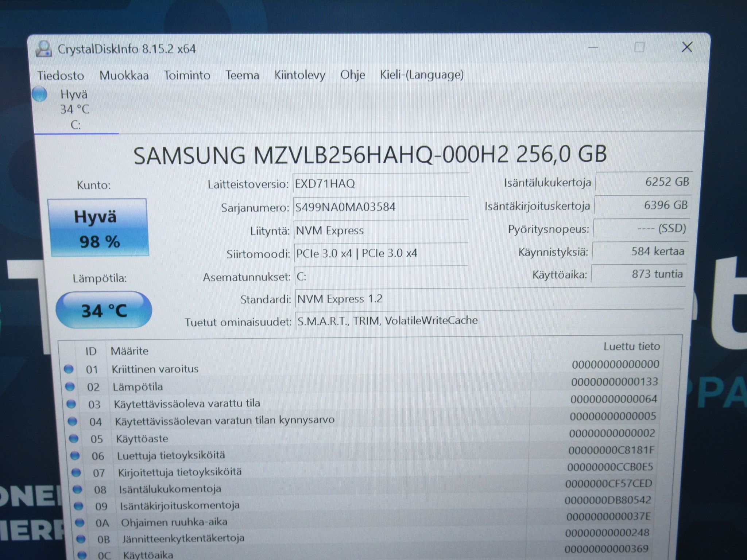
Task: Click the SAMSUNG MZVLB256HAHQ-000H2 256,0 GB heading
Action: pos(370,155)
